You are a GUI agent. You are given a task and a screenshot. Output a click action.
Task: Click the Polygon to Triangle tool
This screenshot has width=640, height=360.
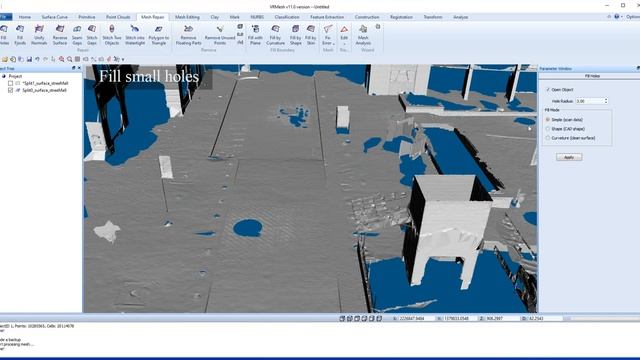pyautogui.click(x=159, y=35)
